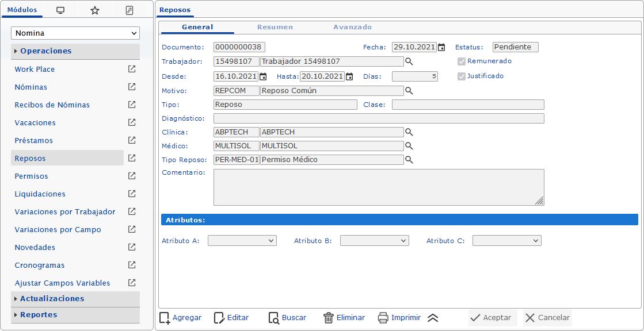
Task: Click the Eliminar trash icon
Action: 329,318
